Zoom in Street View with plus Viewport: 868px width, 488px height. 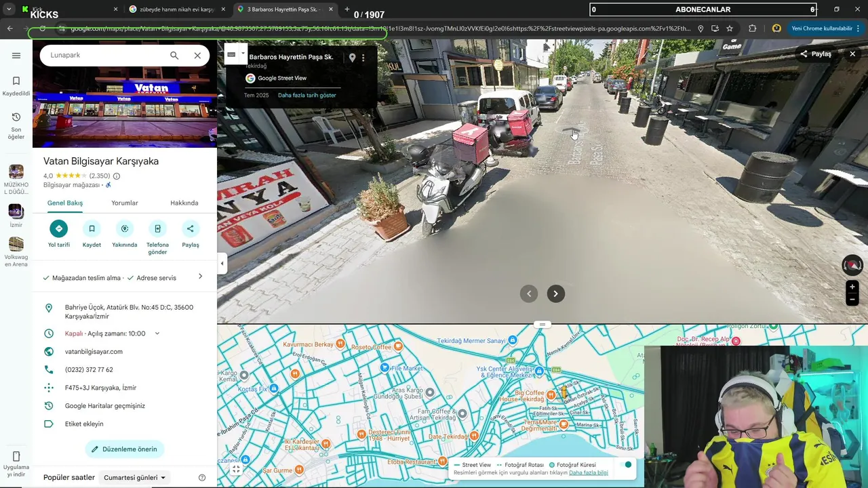(852, 287)
